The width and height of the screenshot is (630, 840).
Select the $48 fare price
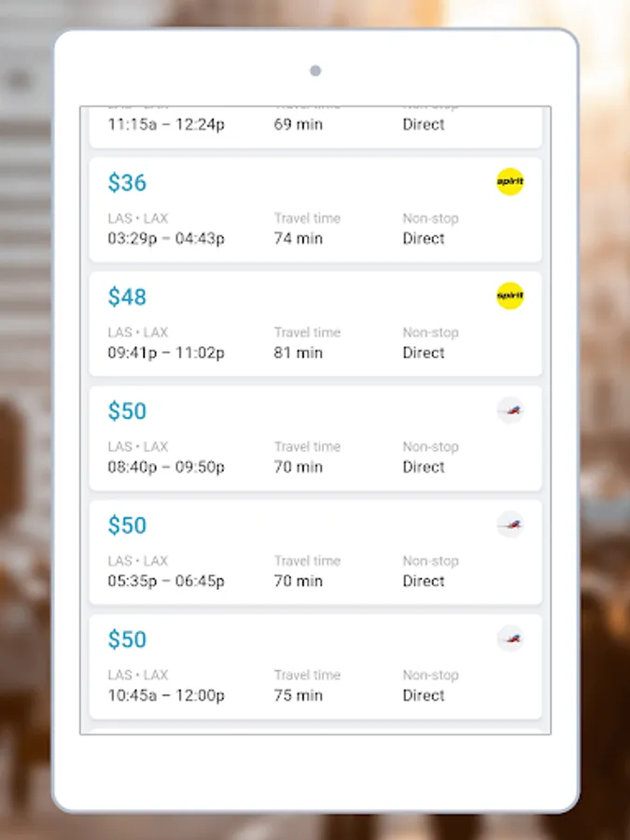(127, 297)
